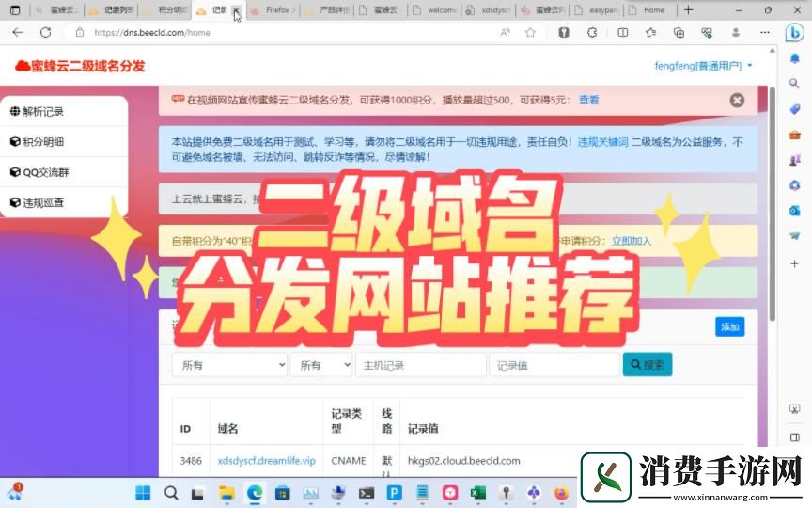
Task: Open Firefox from the taskbar
Action: click(x=561, y=493)
